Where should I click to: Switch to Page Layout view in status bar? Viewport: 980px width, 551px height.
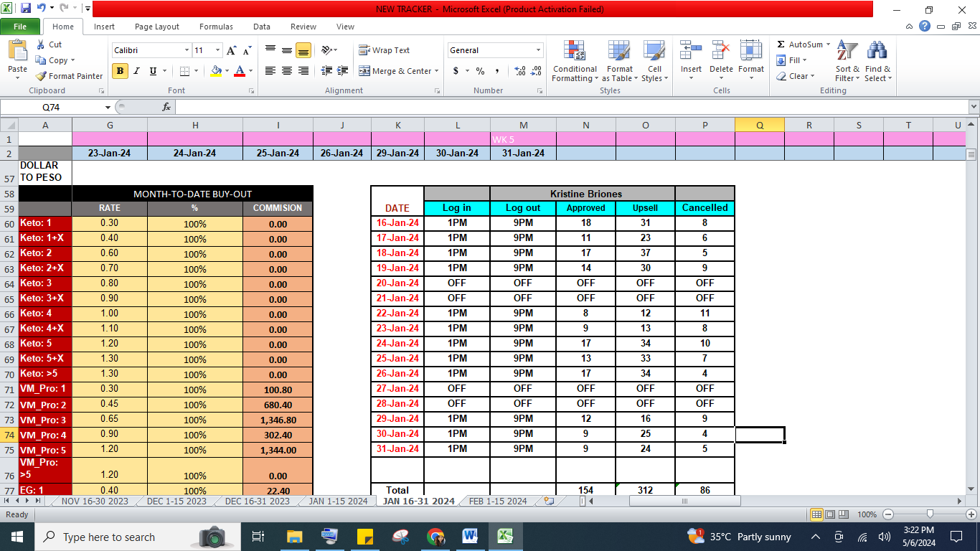pos(829,514)
